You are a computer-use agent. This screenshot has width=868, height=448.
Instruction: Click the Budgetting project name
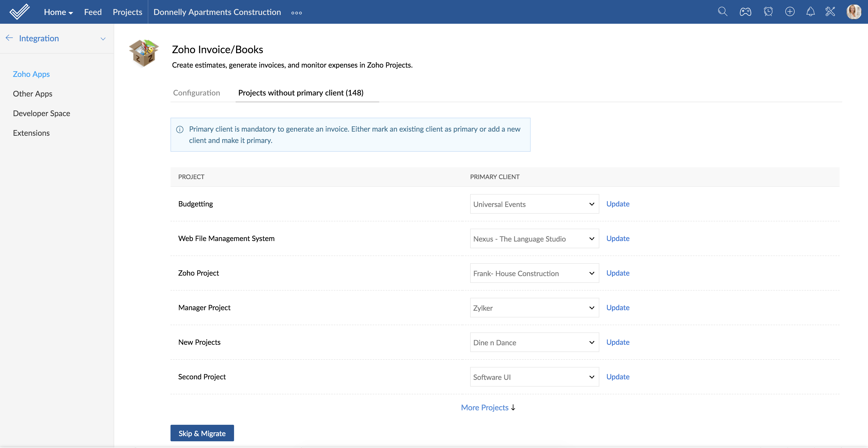(196, 204)
